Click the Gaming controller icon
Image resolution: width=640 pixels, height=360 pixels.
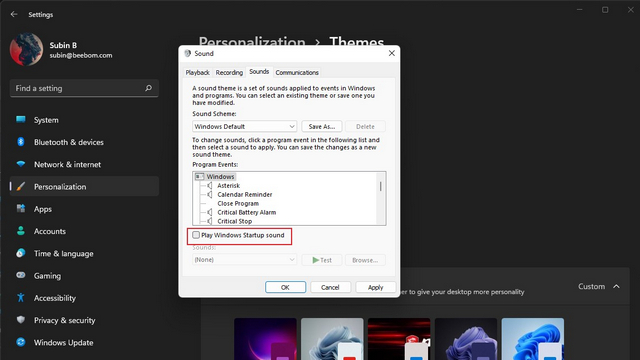pyautogui.click(x=21, y=275)
